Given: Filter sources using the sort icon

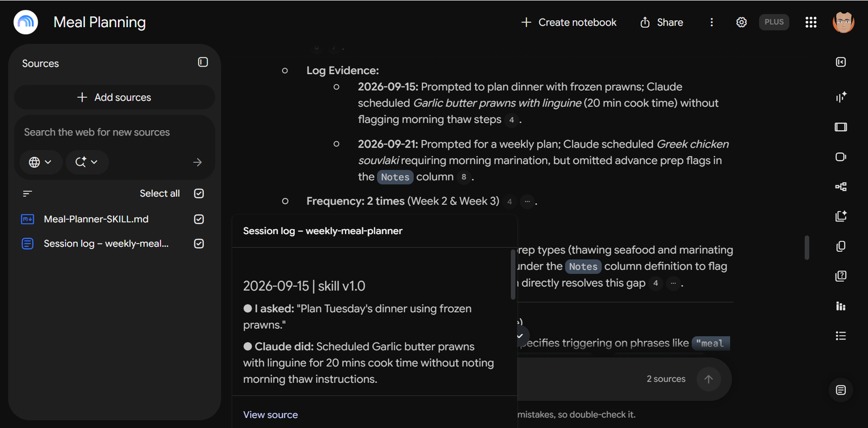Looking at the screenshot, I should [x=27, y=194].
